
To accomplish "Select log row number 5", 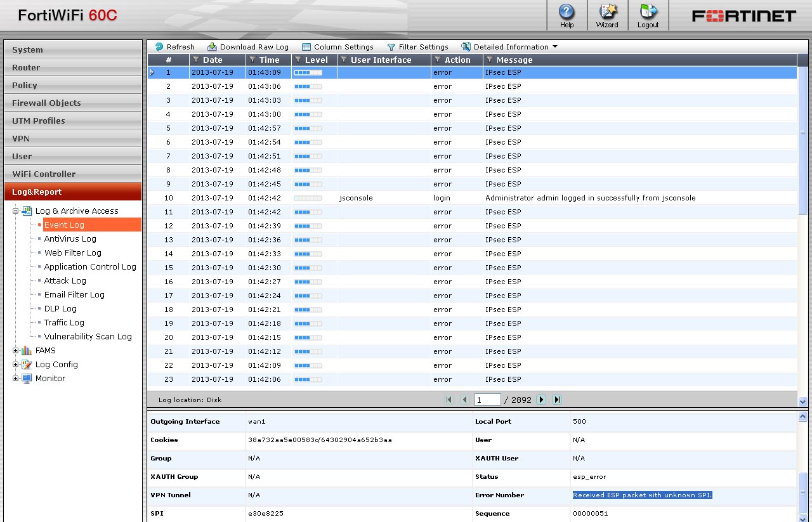I will pos(473,128).
